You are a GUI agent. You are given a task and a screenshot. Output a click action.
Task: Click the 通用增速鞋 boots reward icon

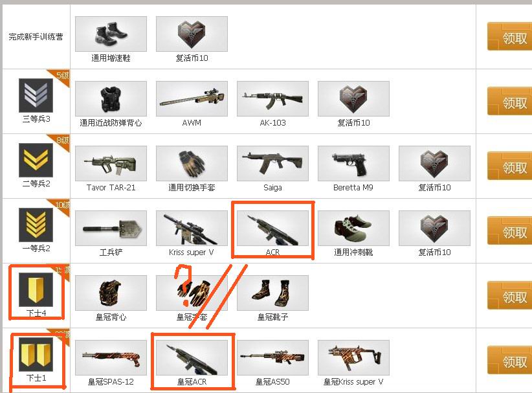click(111, 34)
